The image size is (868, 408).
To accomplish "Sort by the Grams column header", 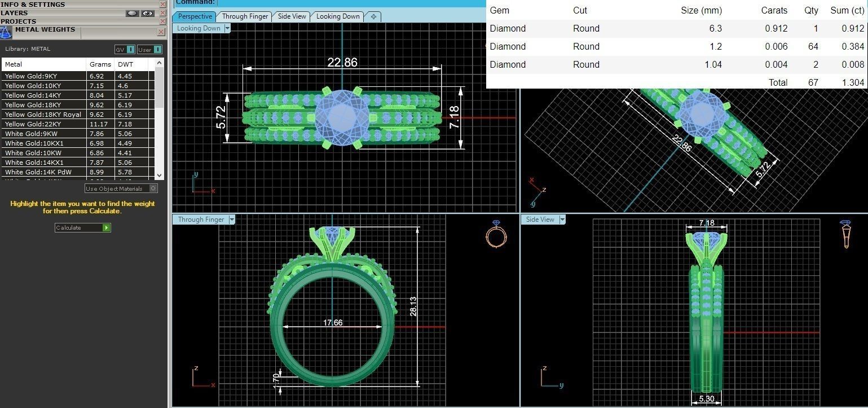I will tap(101, 64).
